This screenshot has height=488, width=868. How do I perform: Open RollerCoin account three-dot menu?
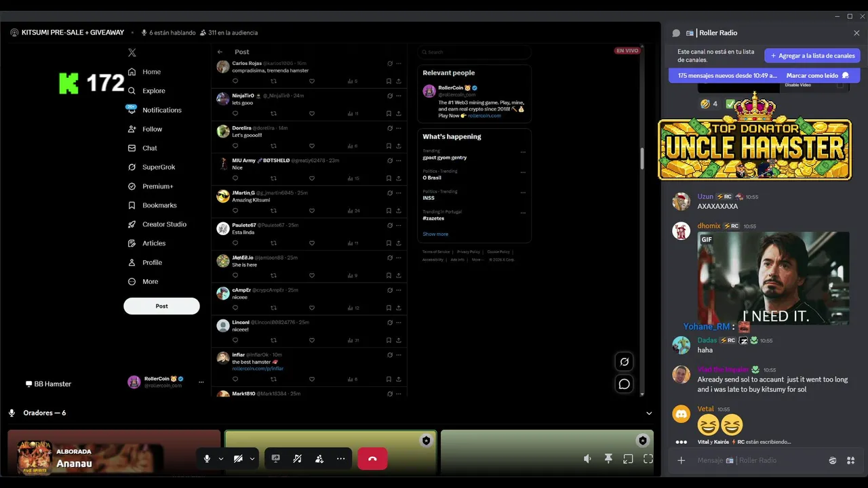coord(201,382)
